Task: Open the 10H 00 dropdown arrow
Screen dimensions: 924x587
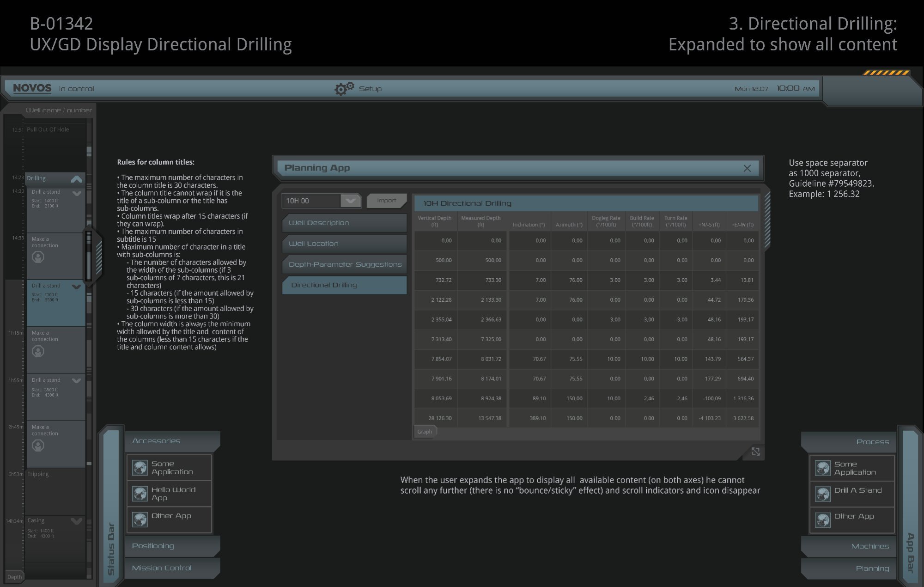Action: point(351,201)
